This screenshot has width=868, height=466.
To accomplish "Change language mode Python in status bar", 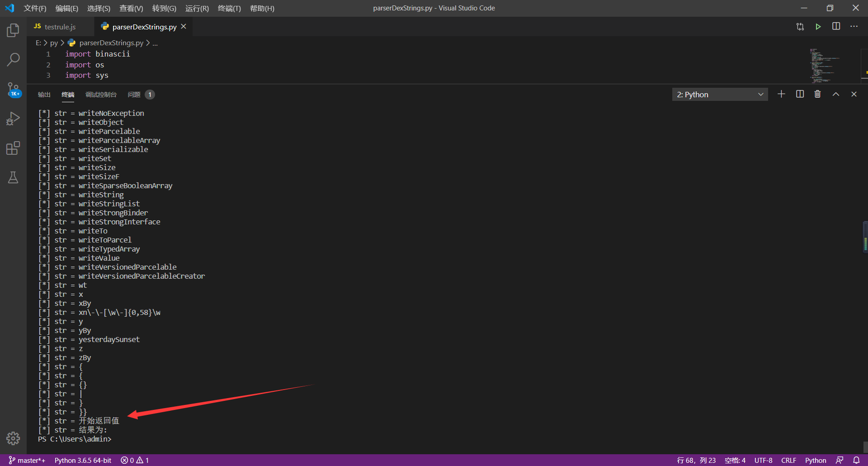I will coord(816,460).
